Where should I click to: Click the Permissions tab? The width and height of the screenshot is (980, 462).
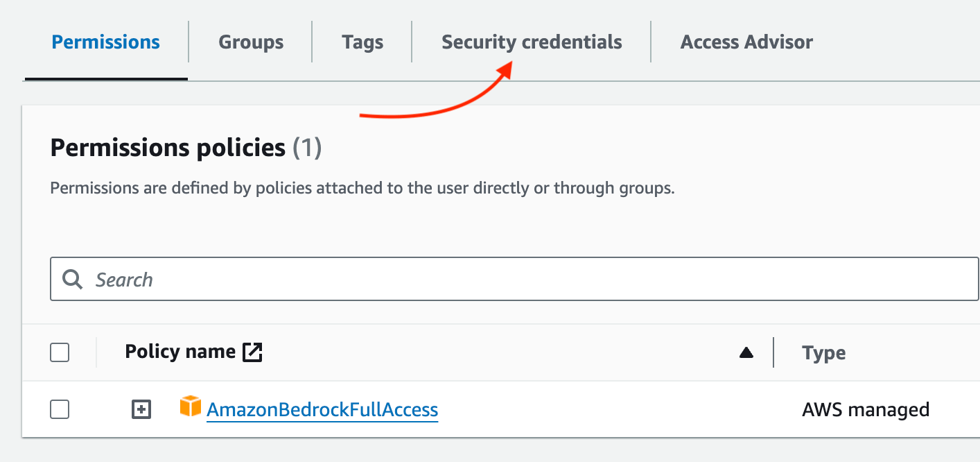pyautogui.click(x=106, y=42)
